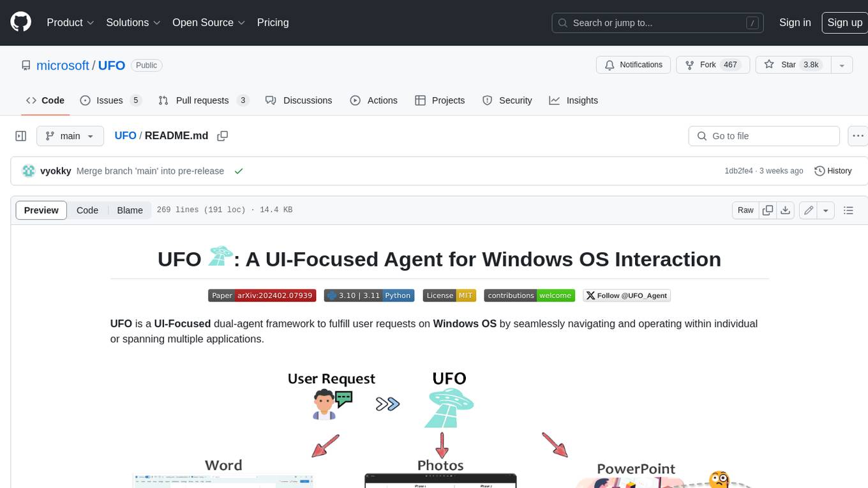Switch to the Code tab

point(45,100)
